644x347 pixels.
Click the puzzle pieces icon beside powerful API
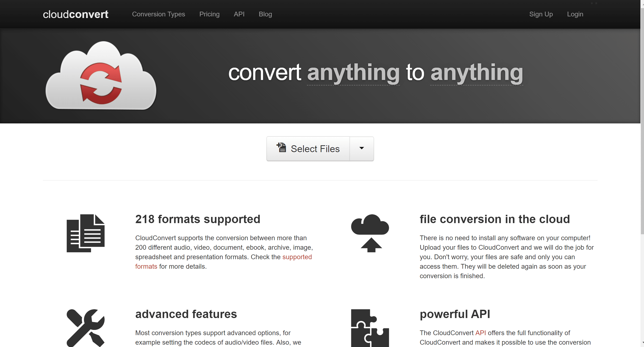(x=370, y=328)
